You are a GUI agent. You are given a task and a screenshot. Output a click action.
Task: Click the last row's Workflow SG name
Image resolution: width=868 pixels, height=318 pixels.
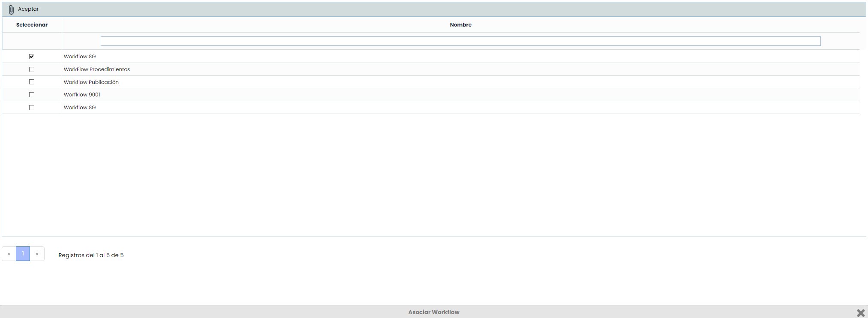click(80, 108)
